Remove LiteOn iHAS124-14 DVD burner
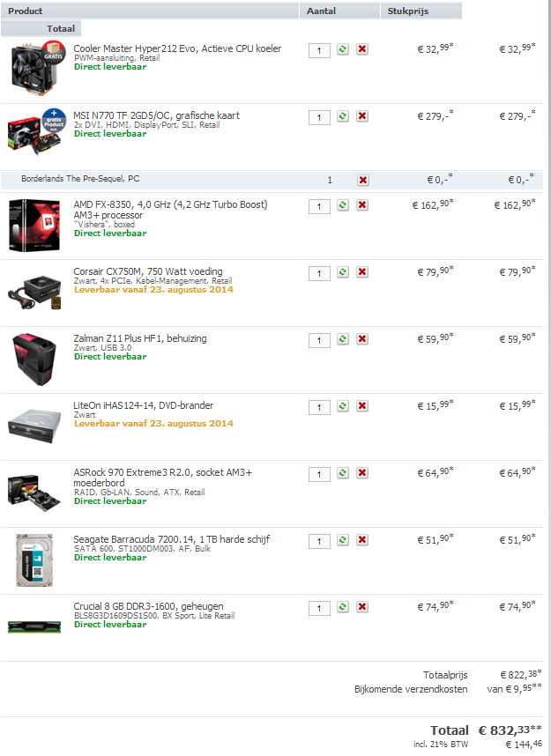551x756 pixels. tap(362, 406)
